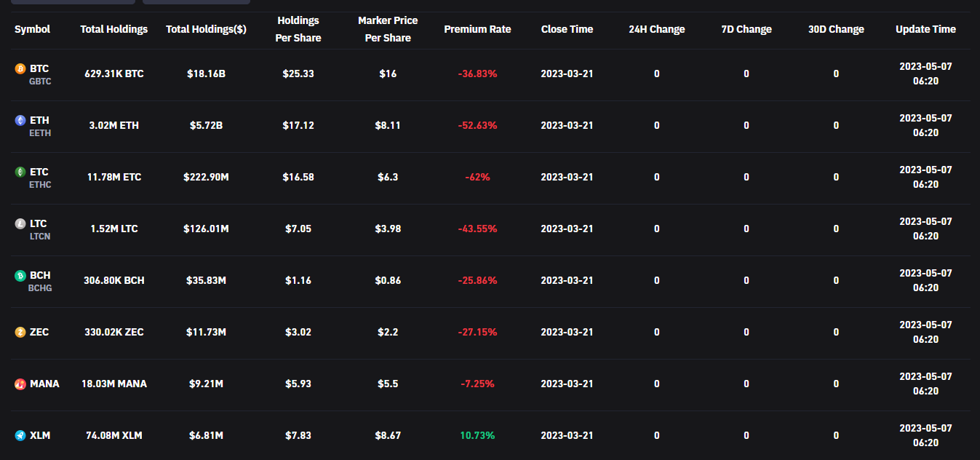980x460 pixels.
Task: Sort by Total Holdings($) column header
Action: (x=206, y=29)
